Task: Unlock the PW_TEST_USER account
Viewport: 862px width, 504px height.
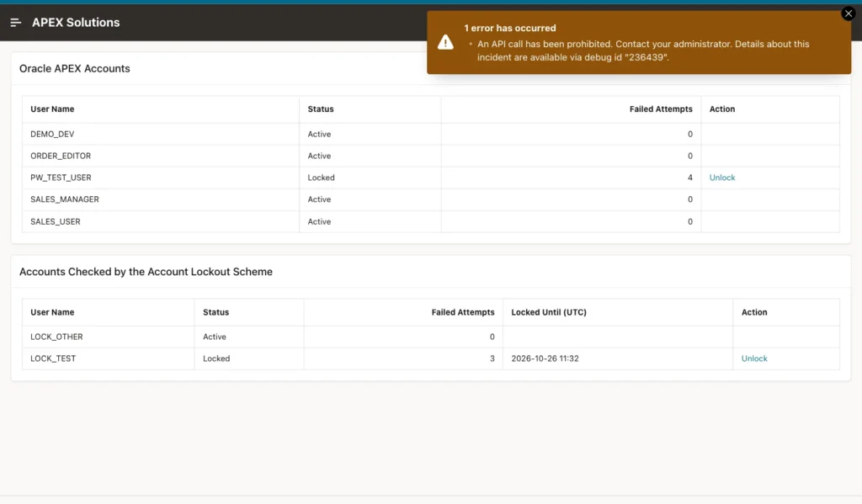Action: [x=721, y=178]
